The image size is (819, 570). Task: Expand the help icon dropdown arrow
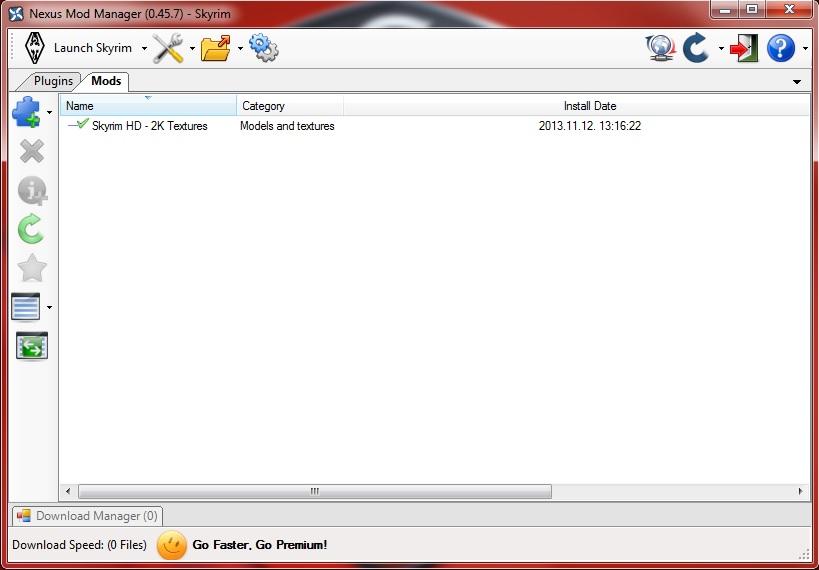805,49
